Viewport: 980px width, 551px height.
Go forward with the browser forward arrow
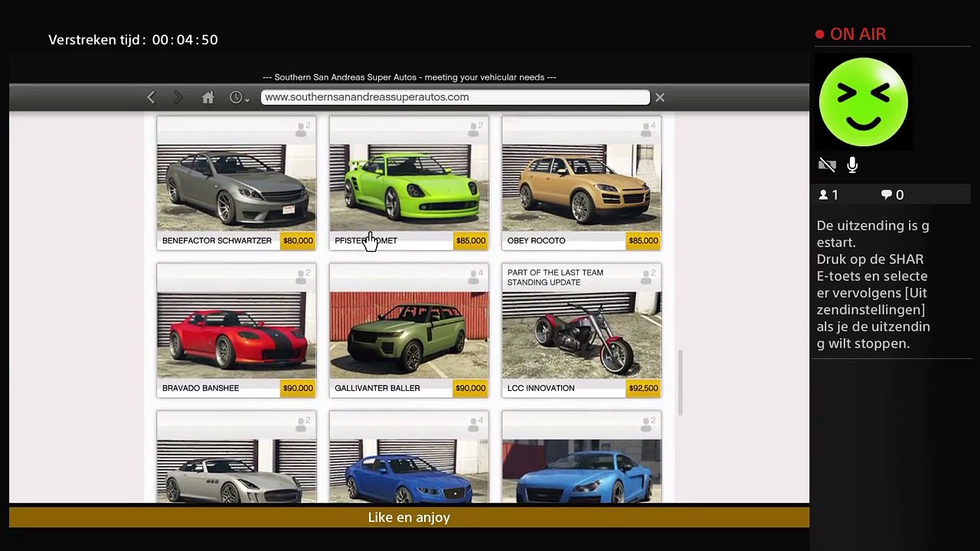click(x=178, y=97)
